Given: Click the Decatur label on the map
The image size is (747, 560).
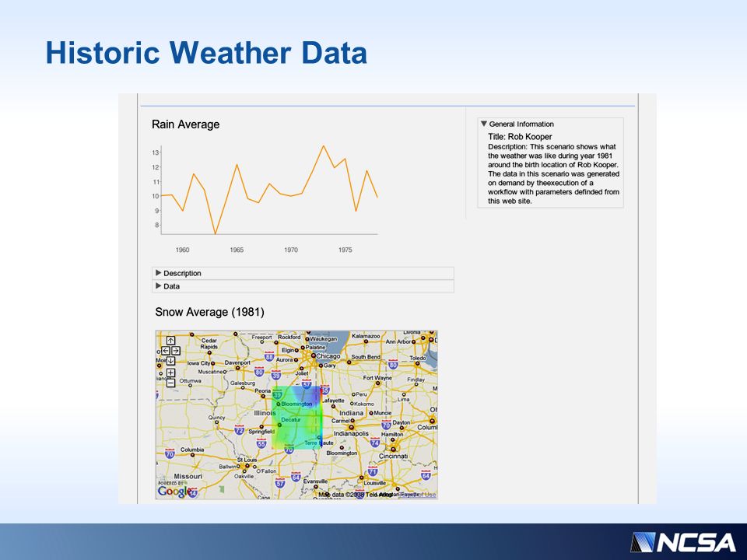Looking at the screenshot, I should [291, 420].
